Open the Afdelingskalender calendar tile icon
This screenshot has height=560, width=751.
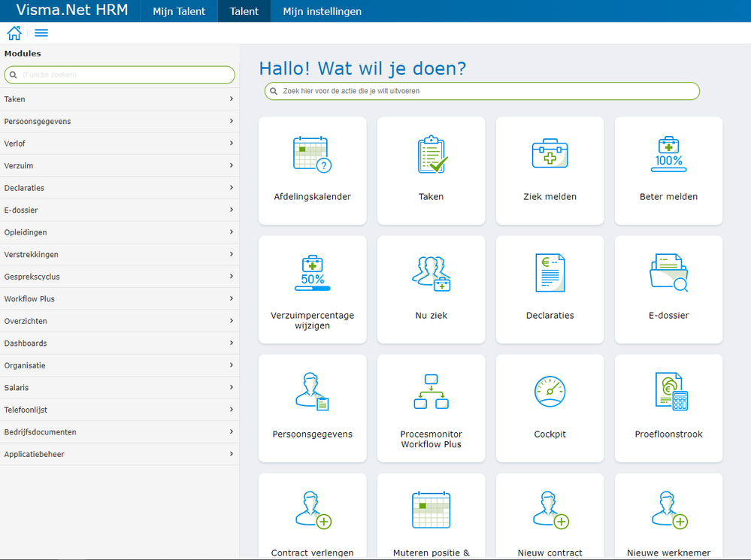tap(312, 155)
